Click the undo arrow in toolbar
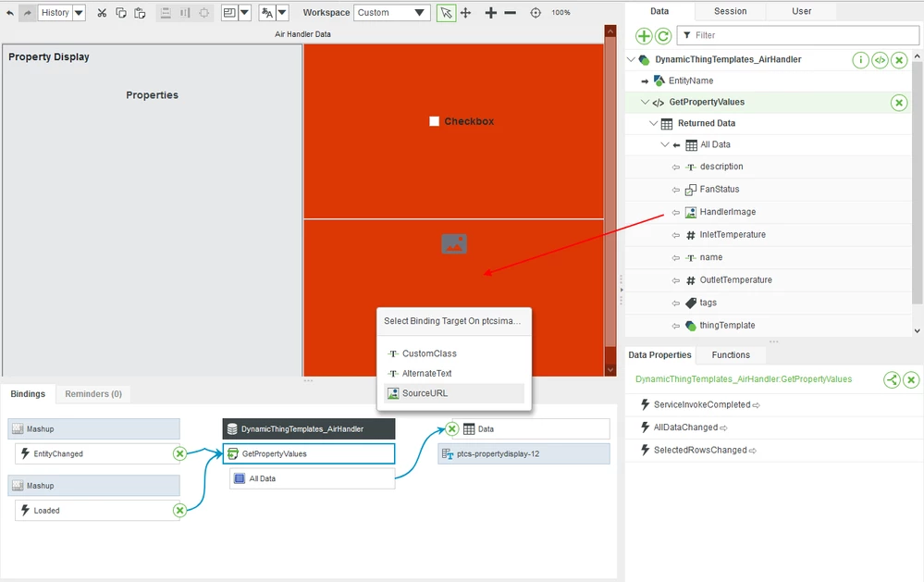 coord(10,12)
